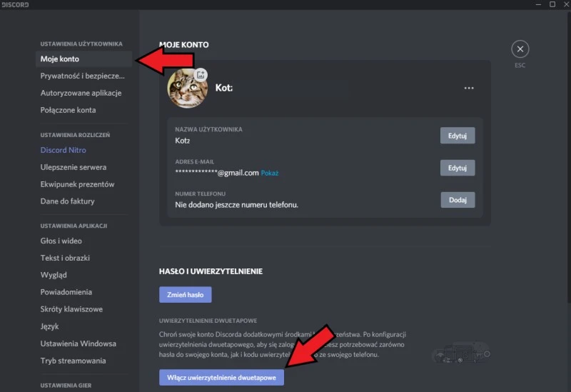Image resolution: width=571 pixels, height=392 pixels.
Task: Click the cat profile avatar
Action: (187, 89)
